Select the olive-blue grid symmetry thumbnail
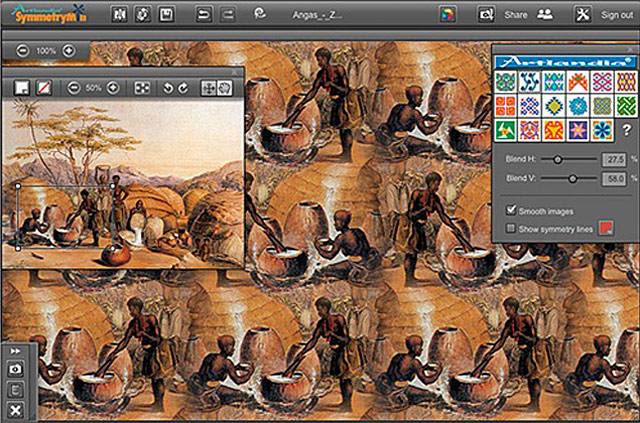 pyautogui.click(x=602, y=106)
